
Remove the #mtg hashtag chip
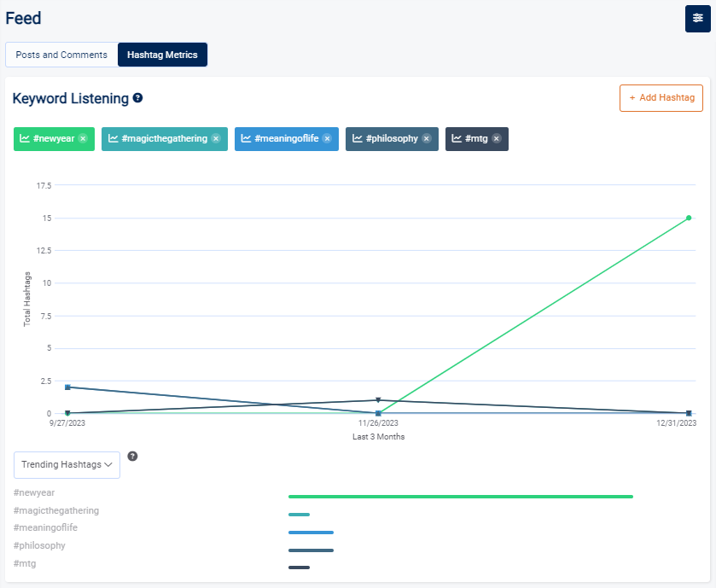(497, 139)
